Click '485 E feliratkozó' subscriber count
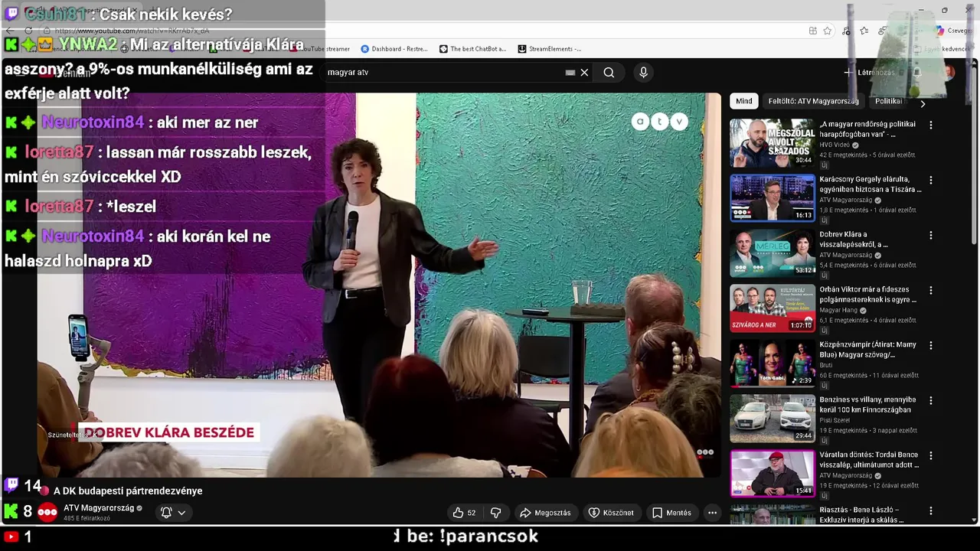980x551 pixels. (87, 519)
